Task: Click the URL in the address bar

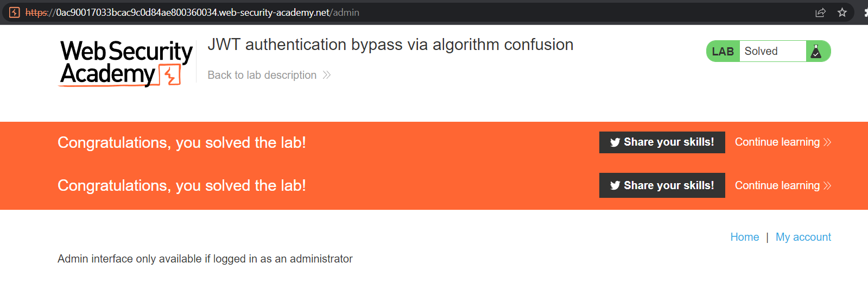Action: pos(192,13)
